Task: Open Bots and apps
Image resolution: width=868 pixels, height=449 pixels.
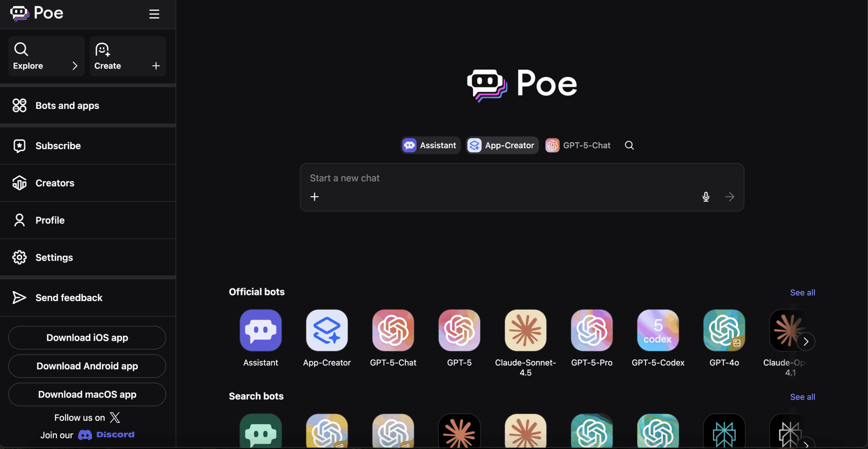Action: [88, 106]
